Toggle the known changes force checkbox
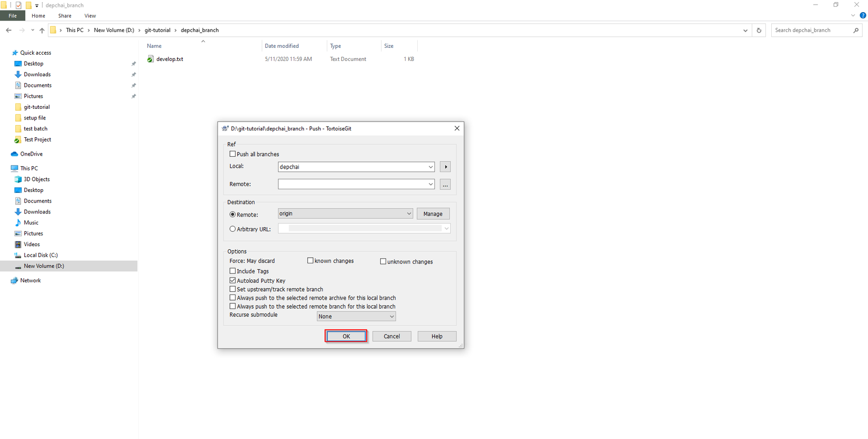 (x=310, y=261)
